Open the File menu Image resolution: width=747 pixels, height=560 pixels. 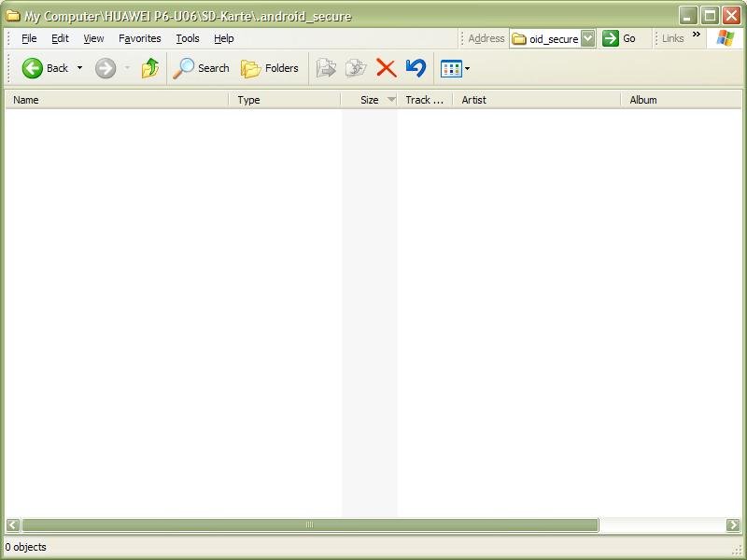click(x=29, y=38)
